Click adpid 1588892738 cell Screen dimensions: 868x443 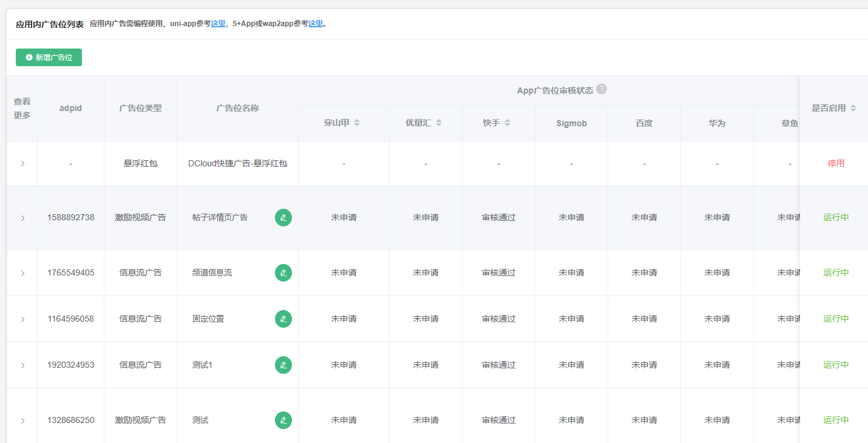[71, 217]
